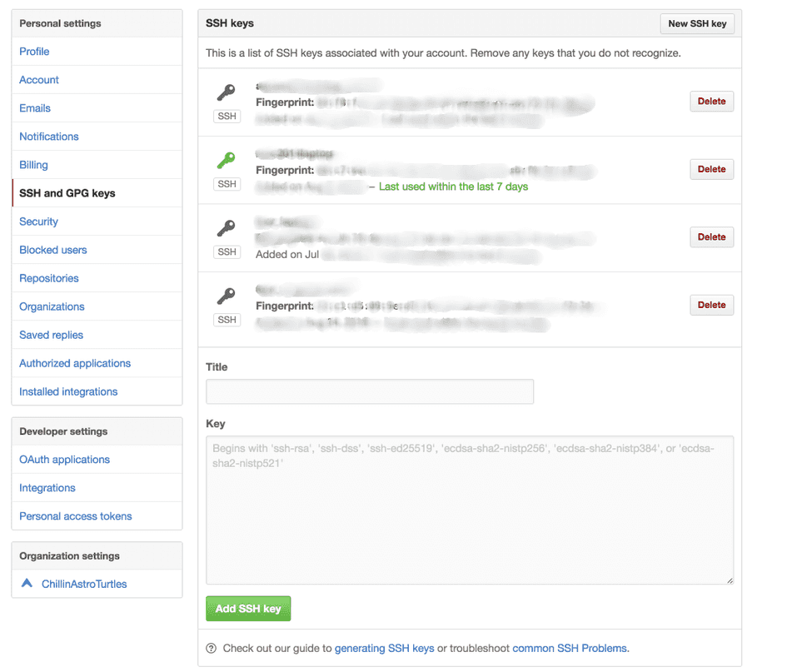Click the first gray SSH key icon

(226, 92)
